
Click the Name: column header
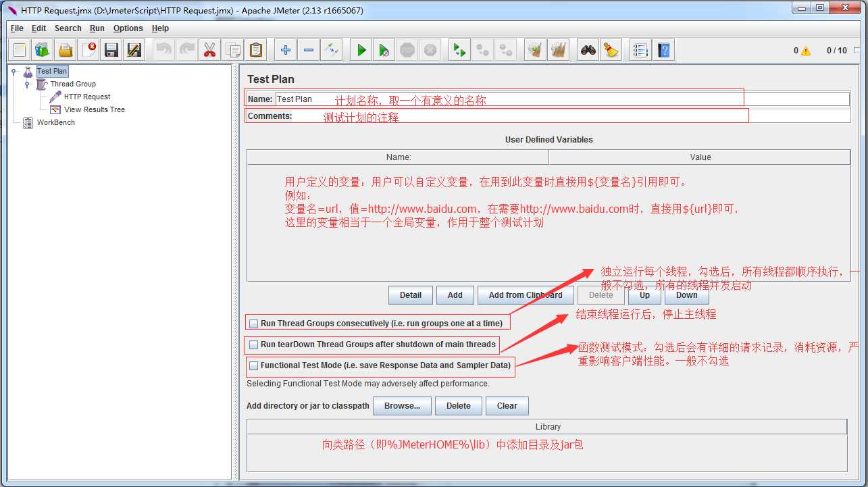(x=398, y=157)
